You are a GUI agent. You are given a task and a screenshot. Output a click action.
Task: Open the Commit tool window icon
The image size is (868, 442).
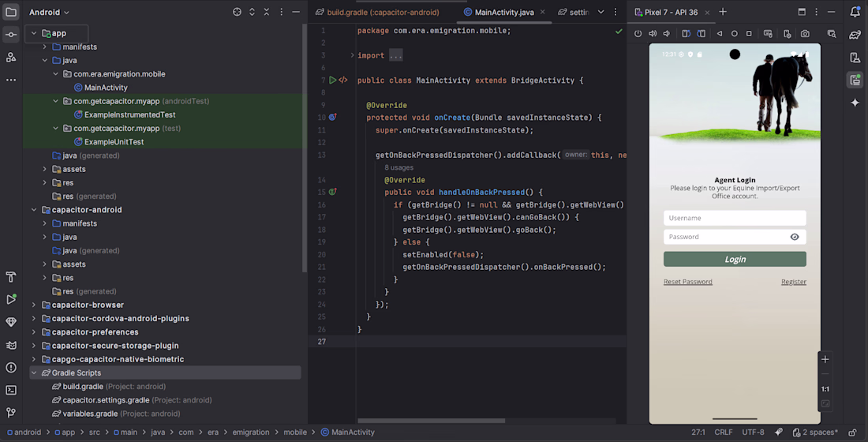pyautogui.click(x=11, y=35)
